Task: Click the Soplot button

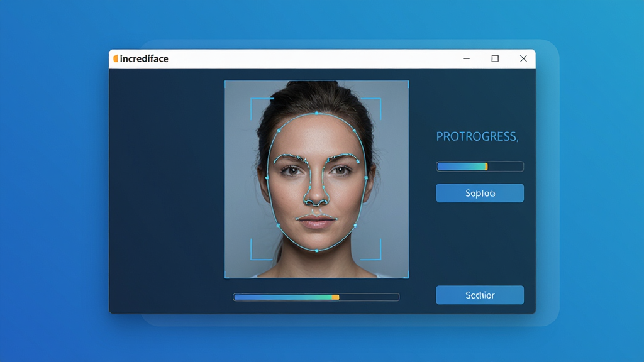Action: coord(480,193)
